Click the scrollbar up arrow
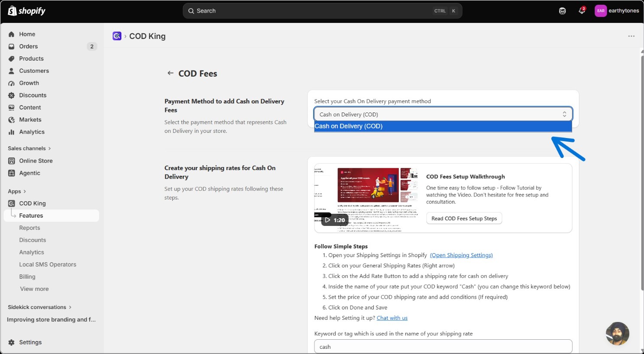644x354 pixels. click(x=642, y=51)
